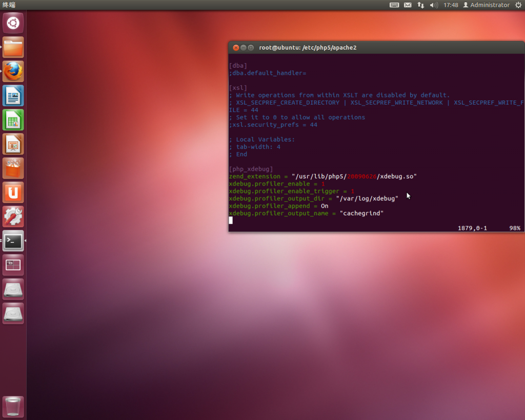This screenshot has width=525, height=420.
Task: Click the 17:48 clock in panel
Action: 451,5
